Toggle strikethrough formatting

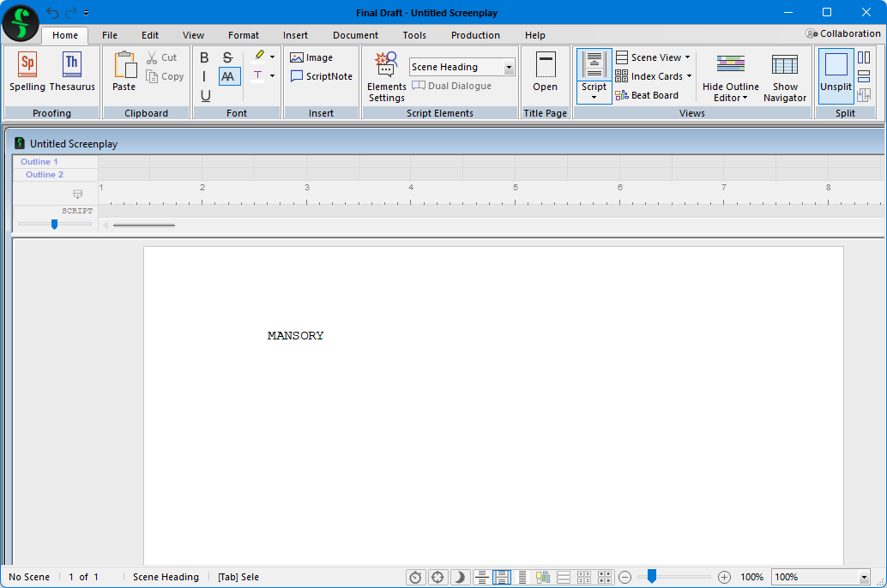pos(227,57)
